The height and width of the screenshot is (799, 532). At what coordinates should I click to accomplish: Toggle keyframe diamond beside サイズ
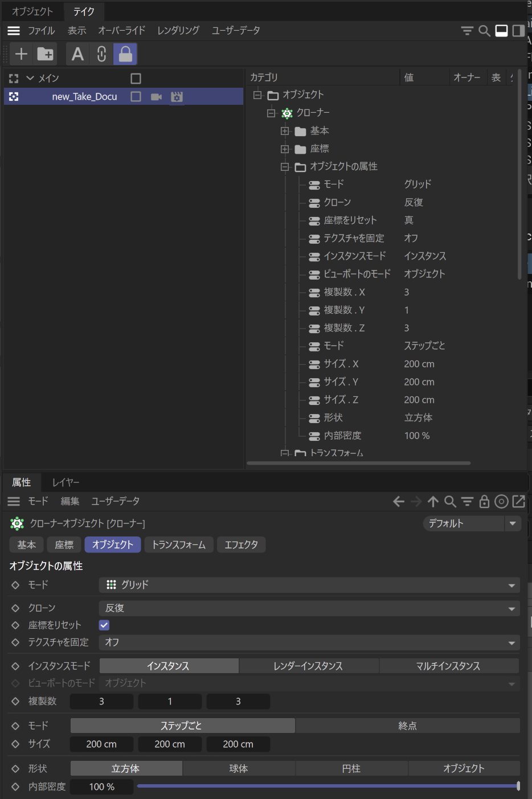(15, 744)
